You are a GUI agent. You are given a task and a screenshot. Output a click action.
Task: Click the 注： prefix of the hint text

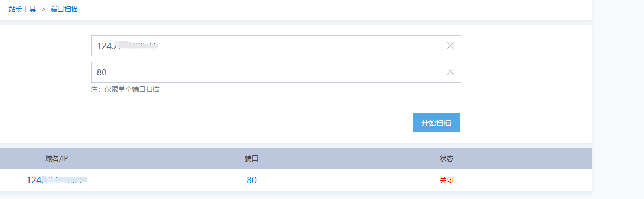(x=97, y=89)
